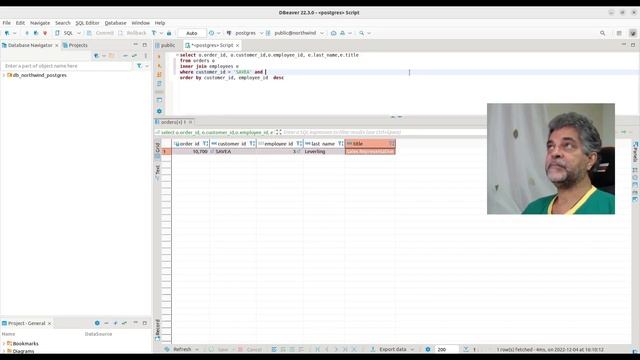Viewport: 640px width, 360px height.
Task: Click the employee_id column filter icon
Action: pos(299,144)
